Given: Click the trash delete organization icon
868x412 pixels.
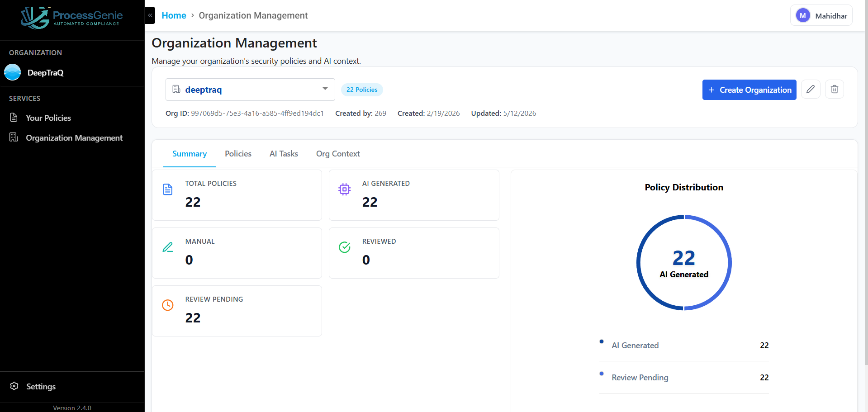Looking at the screenshot, I should [x=835, y=89].
